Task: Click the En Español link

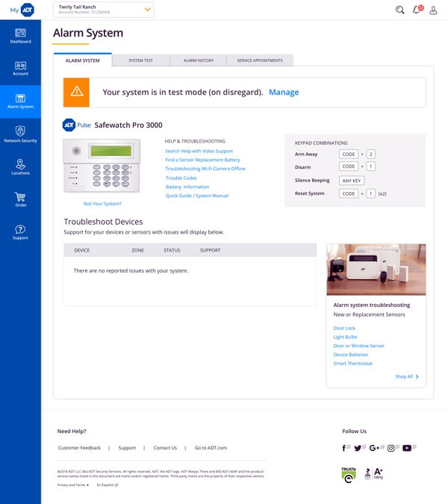Action: [108, 485]
